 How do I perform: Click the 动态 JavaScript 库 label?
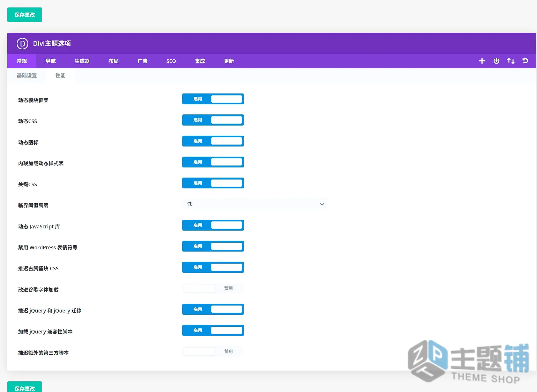[x=39, y=226]
